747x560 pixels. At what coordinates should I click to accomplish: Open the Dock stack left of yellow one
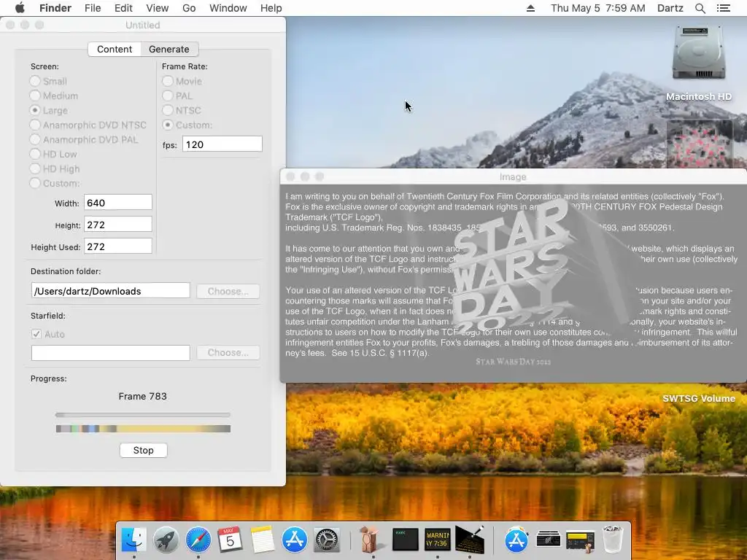click(549, 540)
